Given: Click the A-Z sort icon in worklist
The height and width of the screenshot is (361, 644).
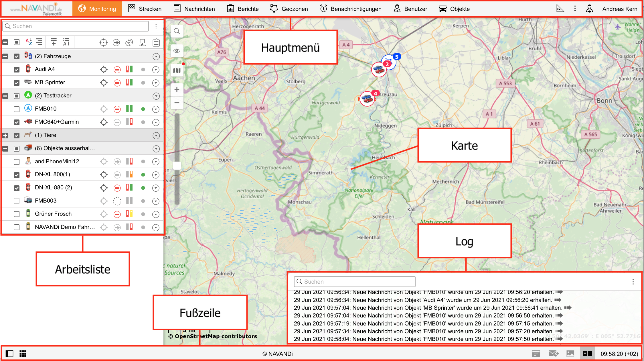Looking at the screenshot, I should click(29, 42).
